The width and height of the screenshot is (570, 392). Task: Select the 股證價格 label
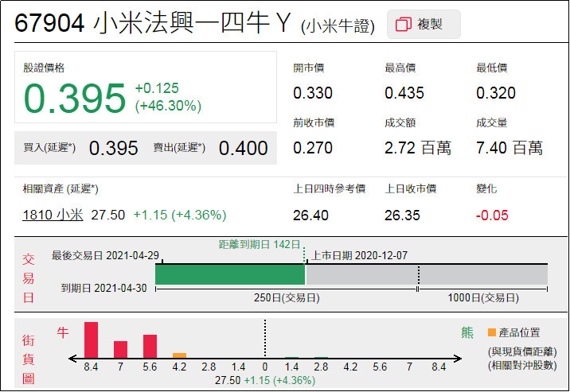[x=44, y=68]
